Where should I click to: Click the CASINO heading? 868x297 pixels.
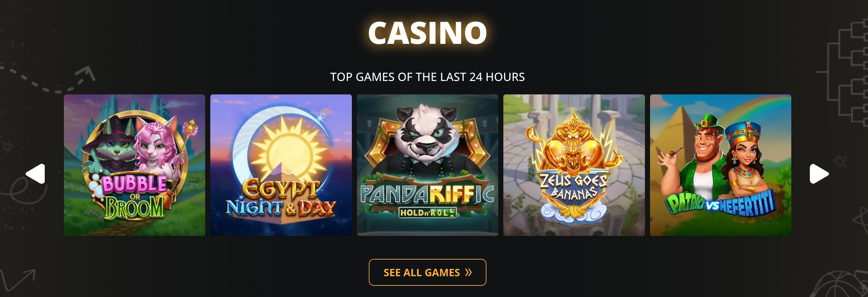tap(428, 33)
